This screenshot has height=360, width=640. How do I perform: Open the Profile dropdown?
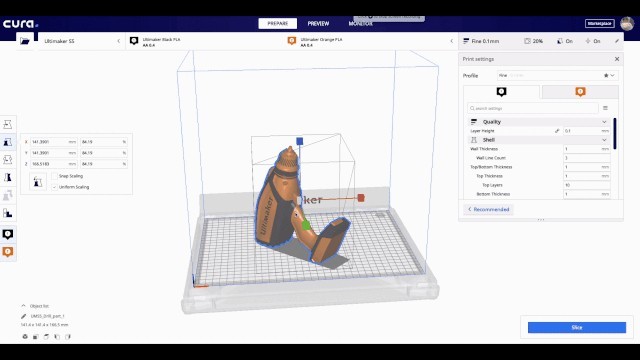click(x=557, y=76)
